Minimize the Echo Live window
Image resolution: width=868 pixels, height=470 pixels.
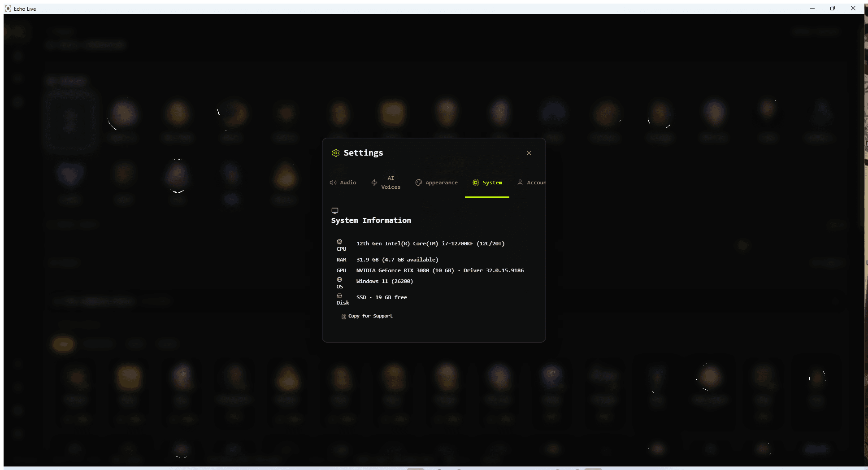click(812, 9)
